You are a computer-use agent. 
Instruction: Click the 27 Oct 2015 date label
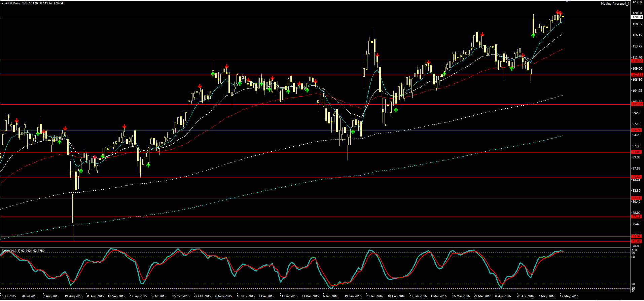(x=203, y=296)
